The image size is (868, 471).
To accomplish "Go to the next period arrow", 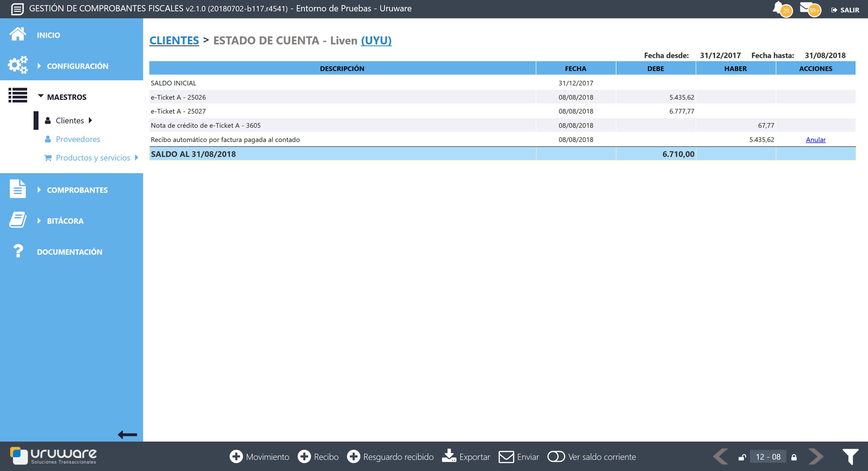I will pos(816,457).
